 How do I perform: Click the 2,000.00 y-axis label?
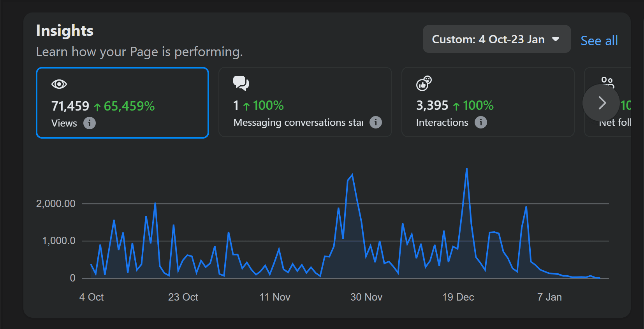coord(56,204)
